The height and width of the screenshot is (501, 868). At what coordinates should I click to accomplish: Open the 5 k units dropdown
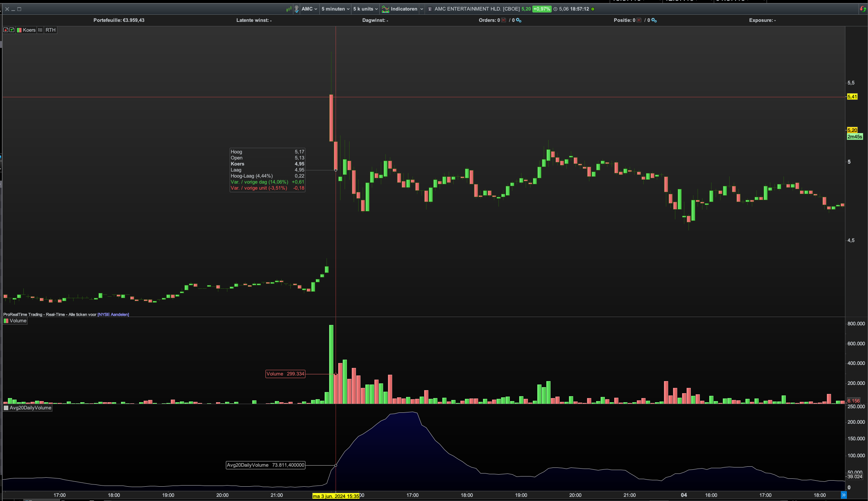[x=365, y=9]
